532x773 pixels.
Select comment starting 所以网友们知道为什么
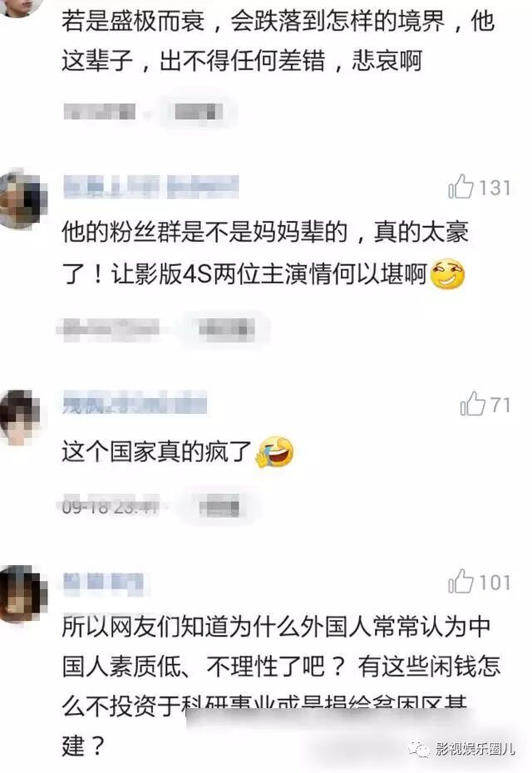point(281,685)
